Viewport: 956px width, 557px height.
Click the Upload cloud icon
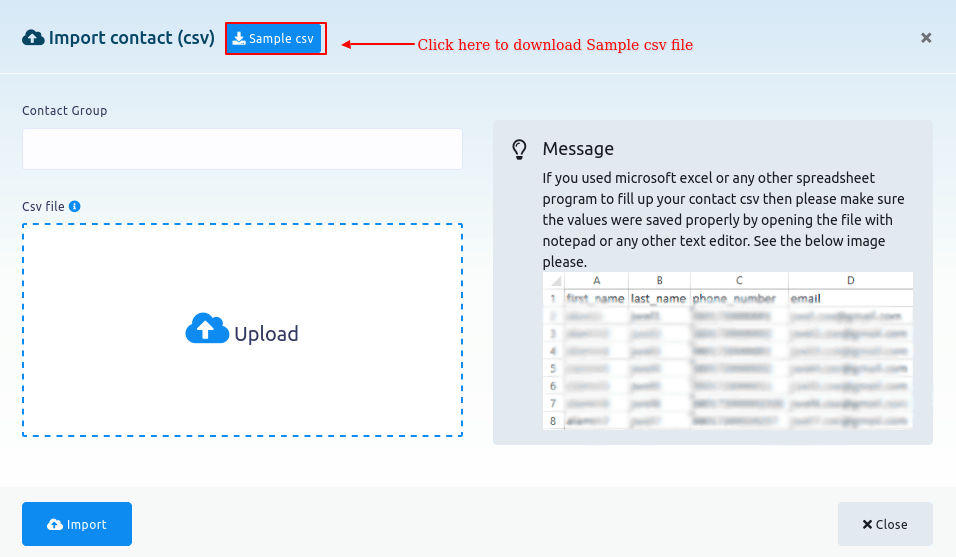coord(207,329)
